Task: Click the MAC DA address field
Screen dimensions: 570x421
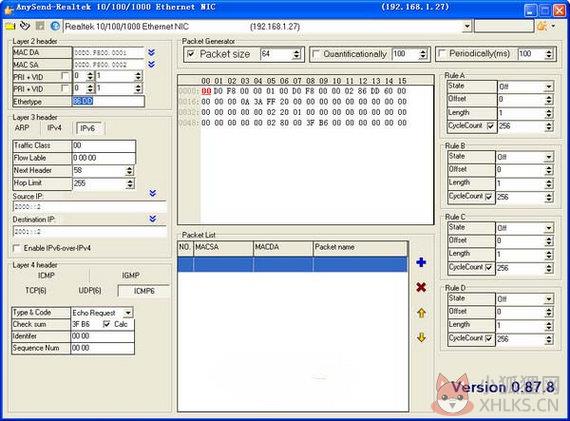Action: coord(108,53)
